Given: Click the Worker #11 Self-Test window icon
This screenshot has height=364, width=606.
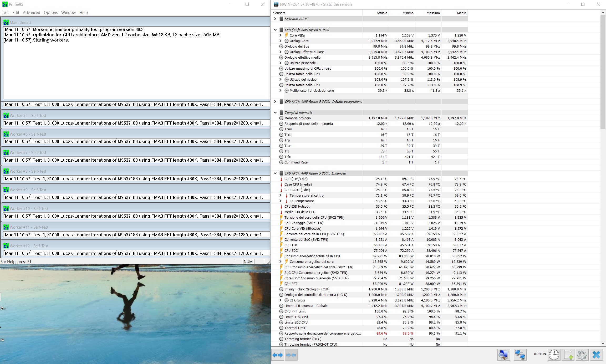Looking at the screenshot, I should coord(6,227).
